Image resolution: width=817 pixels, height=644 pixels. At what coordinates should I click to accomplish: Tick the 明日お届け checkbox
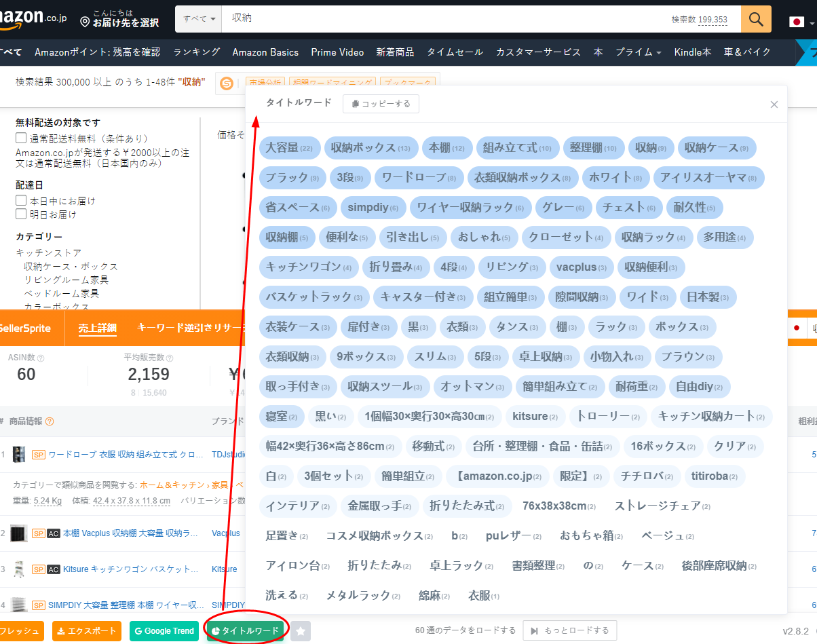click(21, 214)
